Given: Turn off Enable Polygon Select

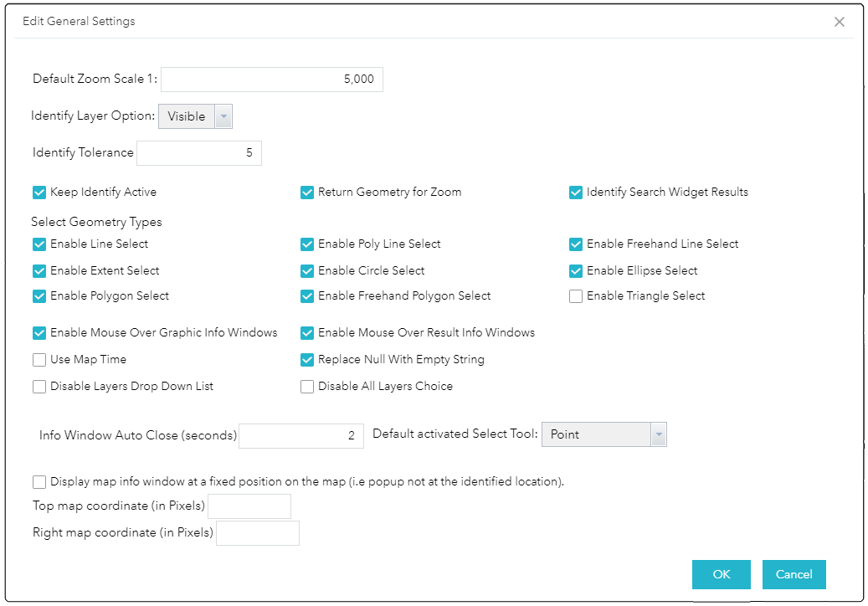Looking at the screenshot, I should [39, 295].
